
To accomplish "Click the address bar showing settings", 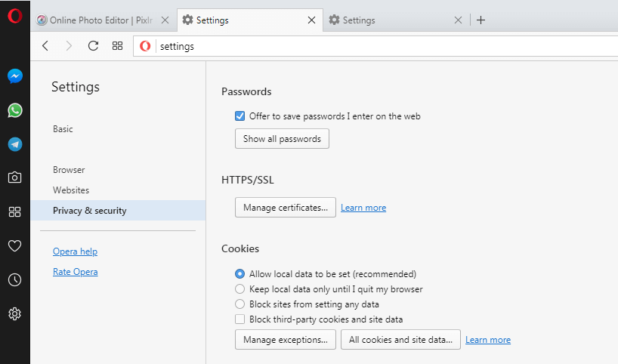I will [378, 46].
